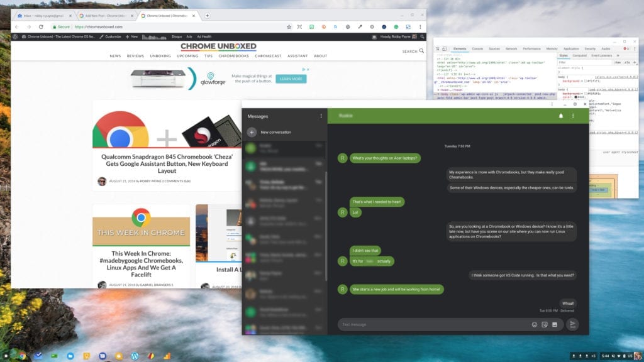Open the conversation three-dot menu

point(573,116)
